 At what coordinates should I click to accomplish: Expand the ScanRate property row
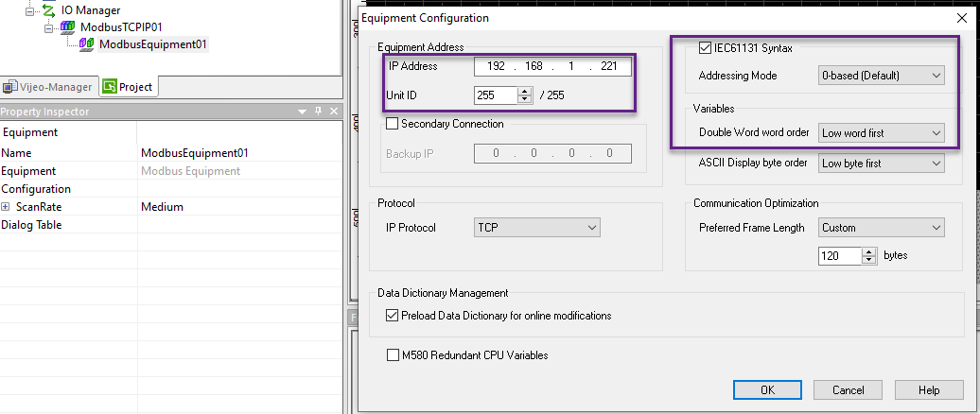tap(6, 207)
